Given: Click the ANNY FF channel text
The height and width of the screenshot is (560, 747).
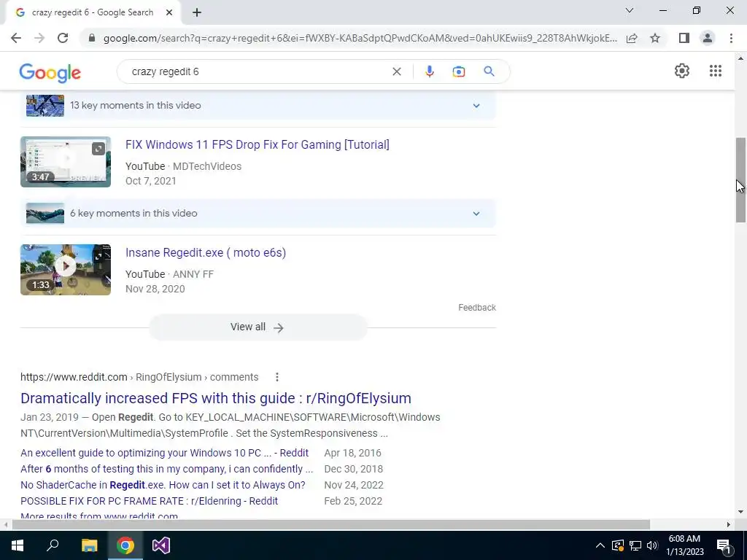Looking at the screenshot, I should point(193,274).
